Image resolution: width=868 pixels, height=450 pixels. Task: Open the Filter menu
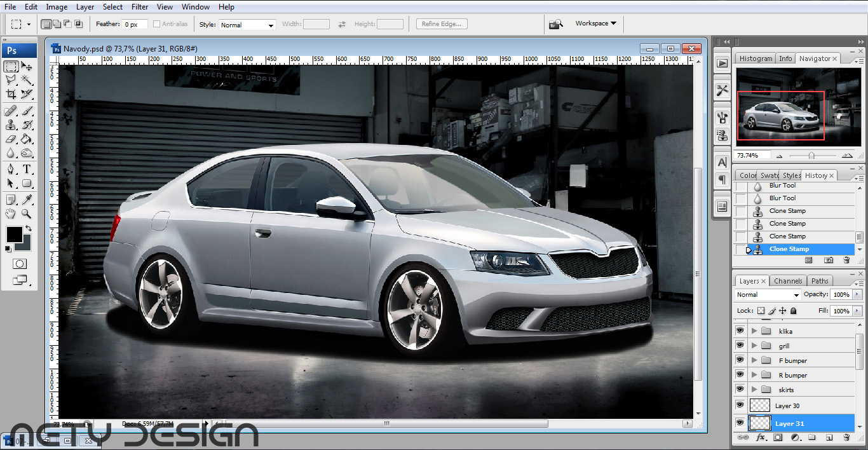(x=140, y=7)
